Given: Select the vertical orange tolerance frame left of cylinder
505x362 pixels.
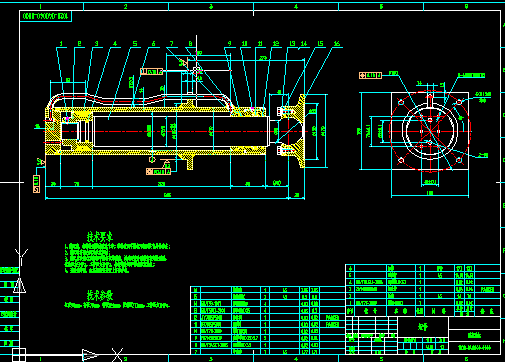Looking at the screenshot, I should click(x=36, y=184).
